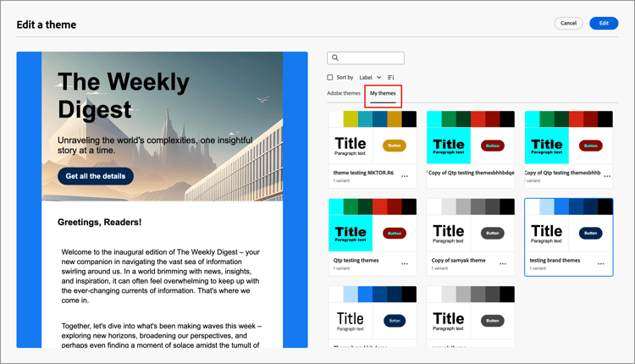Open the Label sort dropdown
Viewport: 635px width, 364px height.
click(x=370, y=77)
